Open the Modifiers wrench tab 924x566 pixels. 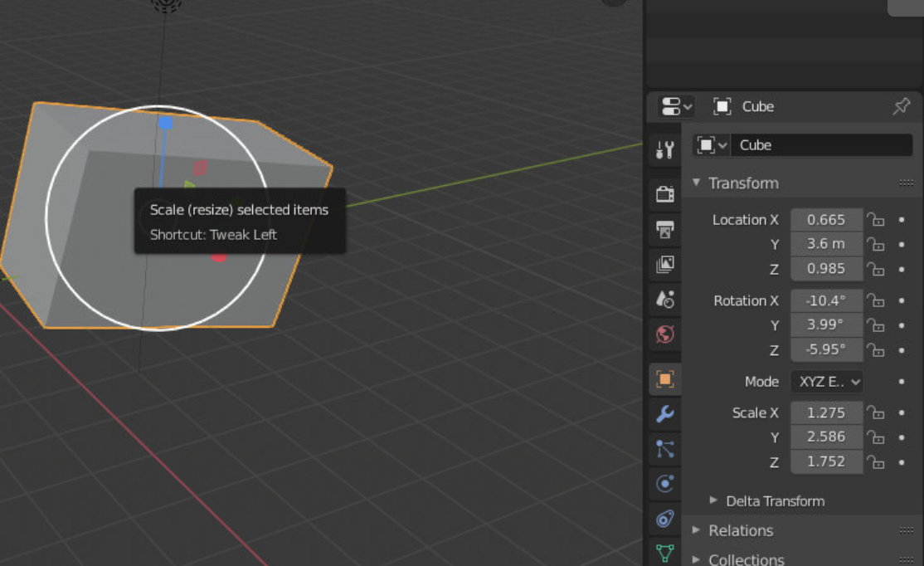(x=664, y=414)
